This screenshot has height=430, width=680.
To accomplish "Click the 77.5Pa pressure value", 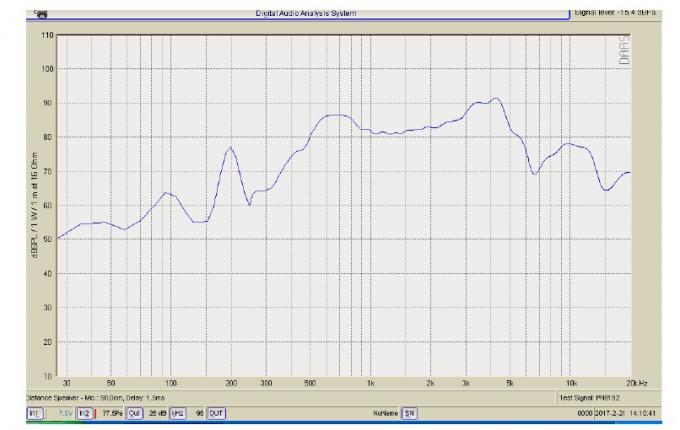I will (x=111, y=411).
